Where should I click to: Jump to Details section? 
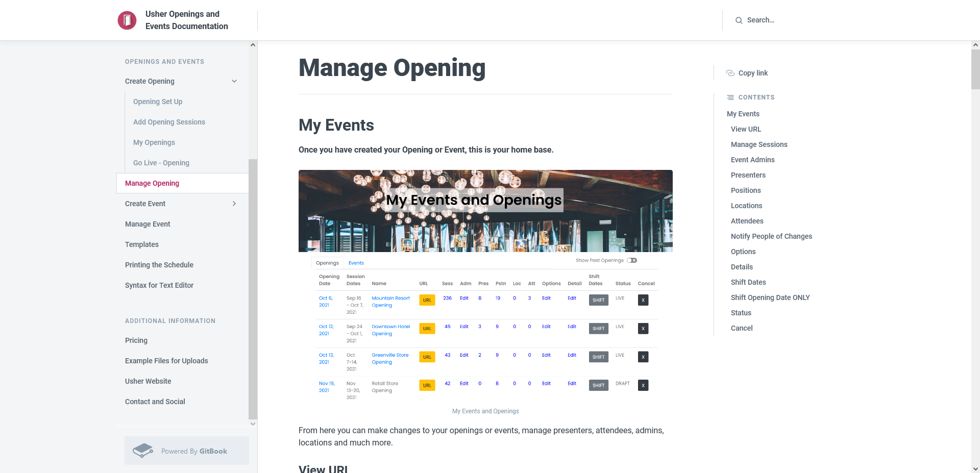742,267
